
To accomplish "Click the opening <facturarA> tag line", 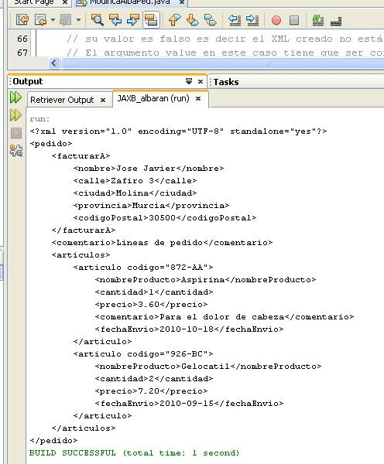I will pyautogui.click(x=81, y=156).
